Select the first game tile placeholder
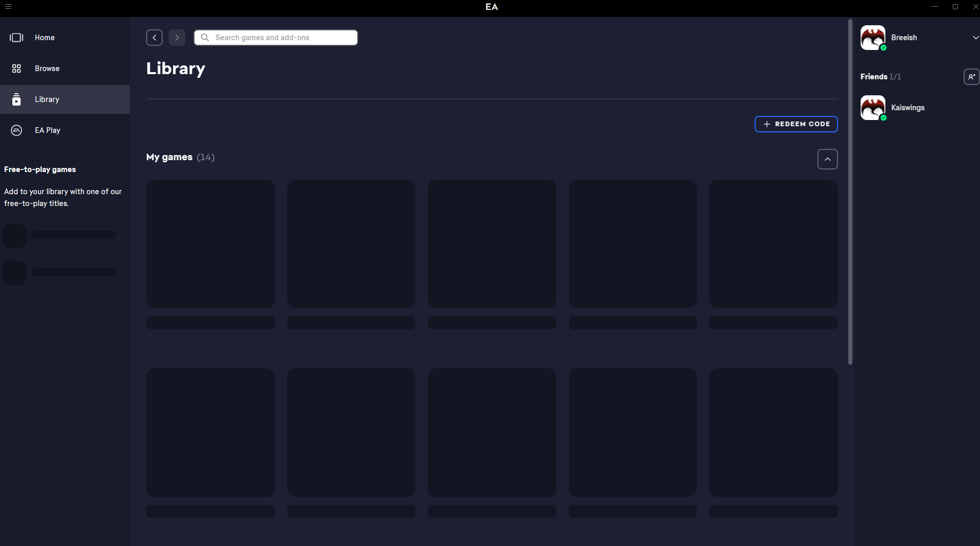The width and height of the screenshot is (980, 546). pos(210,244)
